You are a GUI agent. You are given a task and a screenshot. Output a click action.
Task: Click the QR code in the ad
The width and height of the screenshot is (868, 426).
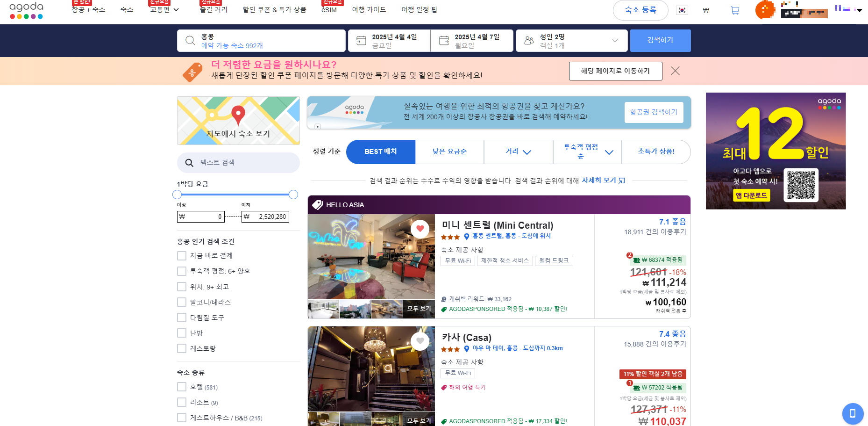[x=801, y=185]
